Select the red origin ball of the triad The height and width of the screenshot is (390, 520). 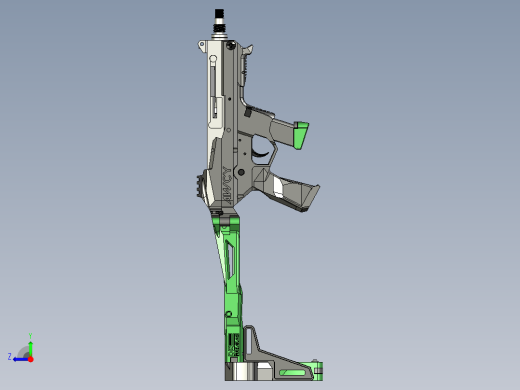[x=31, y=359]
